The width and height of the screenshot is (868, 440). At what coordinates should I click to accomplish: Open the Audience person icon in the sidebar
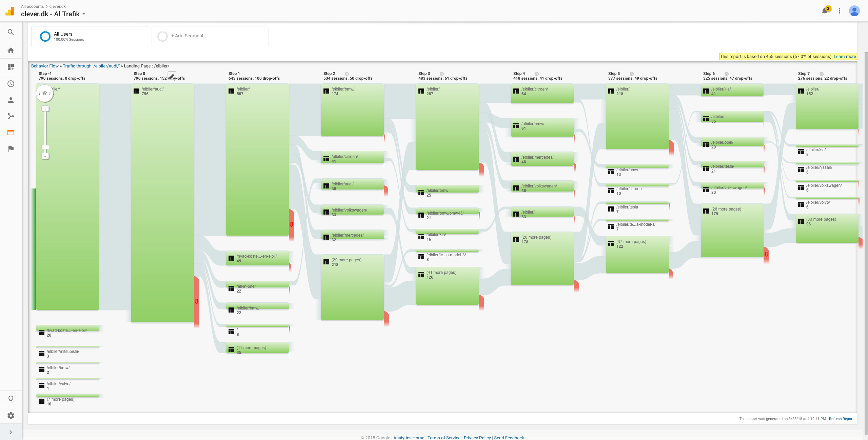tap(11, 100)
